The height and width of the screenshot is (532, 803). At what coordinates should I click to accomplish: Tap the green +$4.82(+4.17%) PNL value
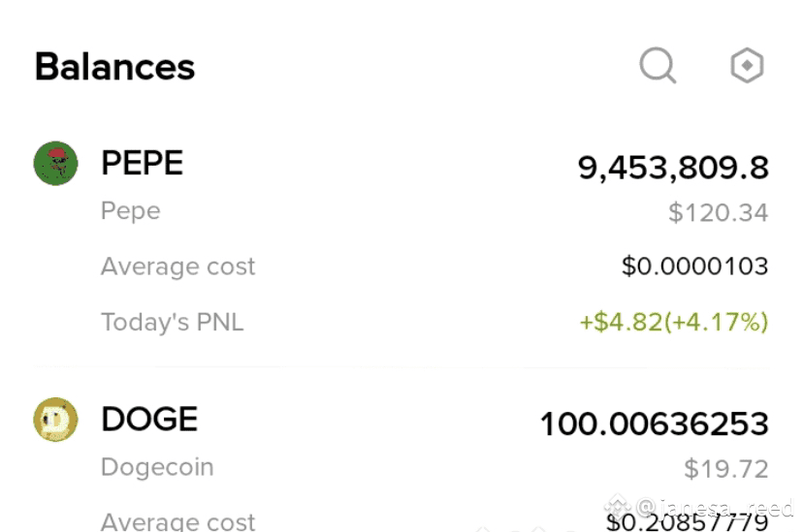[x=674, y=323]
